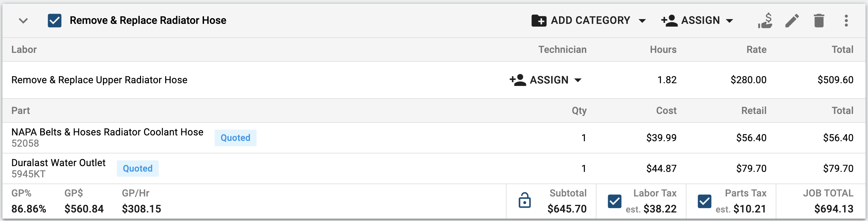Open labor row Assign technician dropdown arrow
This screenshot has width=868, height=221.
click(x=578, y=80)
